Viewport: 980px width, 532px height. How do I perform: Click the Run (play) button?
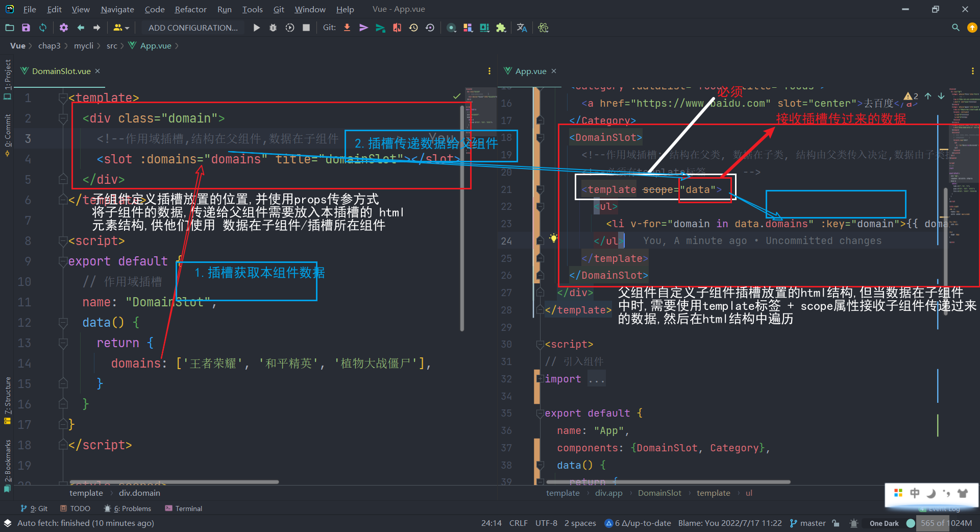(257, 28)
